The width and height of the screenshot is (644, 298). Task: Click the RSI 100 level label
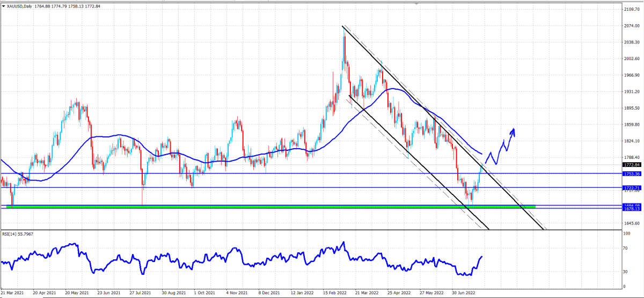[x=627, y=234]
